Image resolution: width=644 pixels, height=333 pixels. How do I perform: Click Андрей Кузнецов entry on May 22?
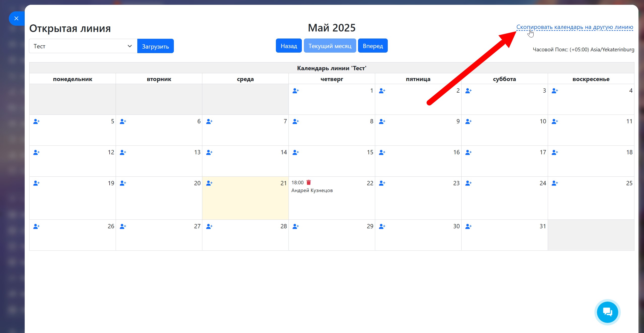pos(312,191)
